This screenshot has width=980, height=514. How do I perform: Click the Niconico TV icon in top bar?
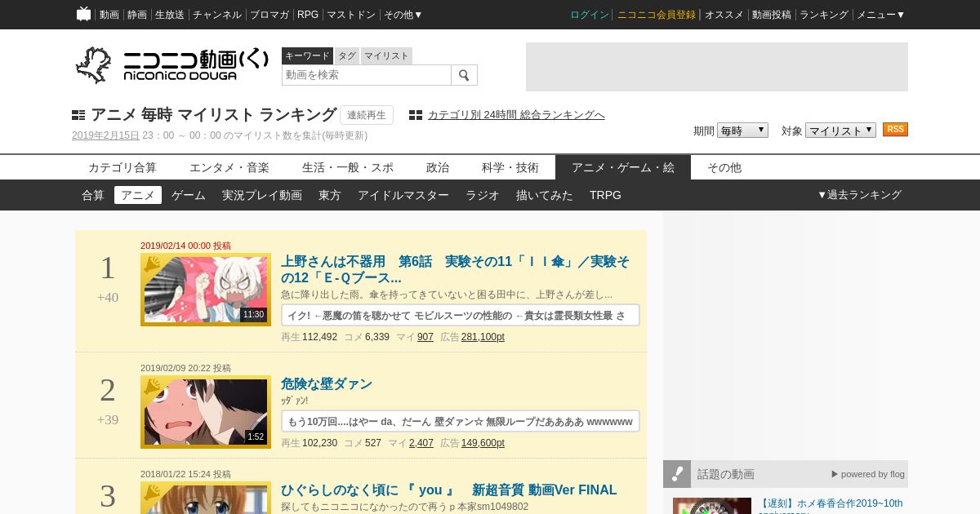pyautogui.click(x=83, y=14)
